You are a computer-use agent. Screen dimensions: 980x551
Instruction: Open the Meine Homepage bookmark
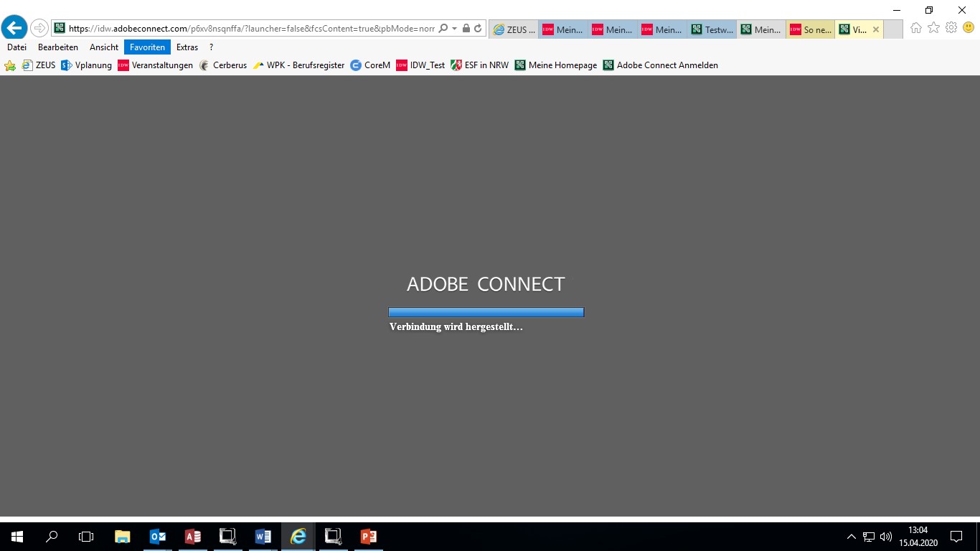[x=556, y=65]
